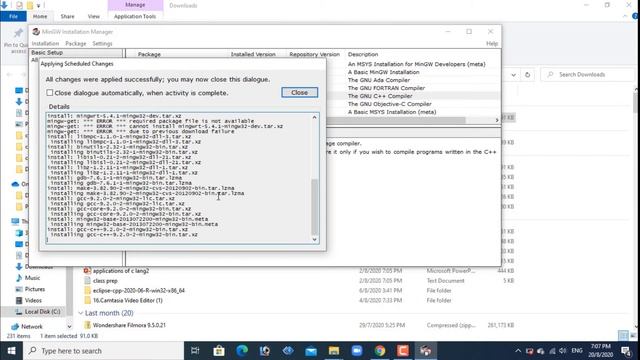Screen dimensions: 640x360
Task: Click the MinGW window title bar icon
Action: click(x=36, y=31)
